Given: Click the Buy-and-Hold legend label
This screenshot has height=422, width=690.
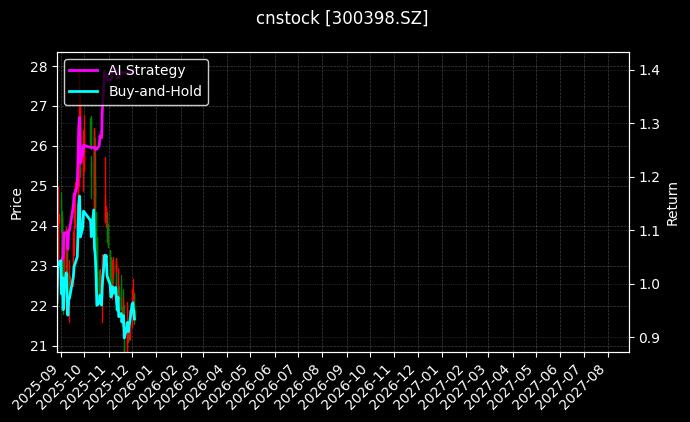Looking at the screenshot, I should click(155, 91).
